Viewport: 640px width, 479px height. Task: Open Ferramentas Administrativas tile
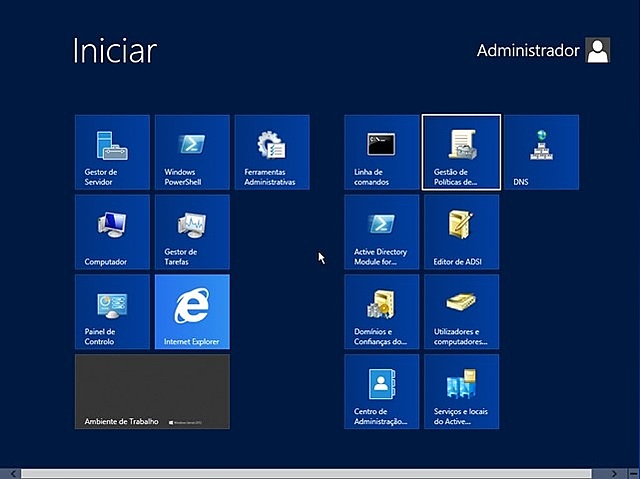pyautogui.click(x=272, y=152)
